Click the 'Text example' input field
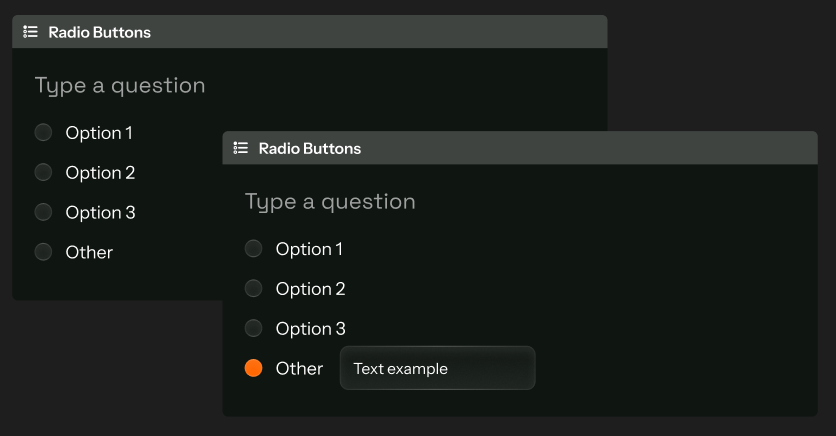The image size is (836, 436). click(x=437, y=368)
